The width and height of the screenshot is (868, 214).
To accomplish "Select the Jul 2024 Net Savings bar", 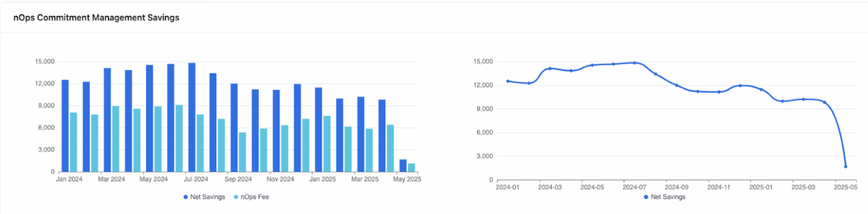I will 192,117.
